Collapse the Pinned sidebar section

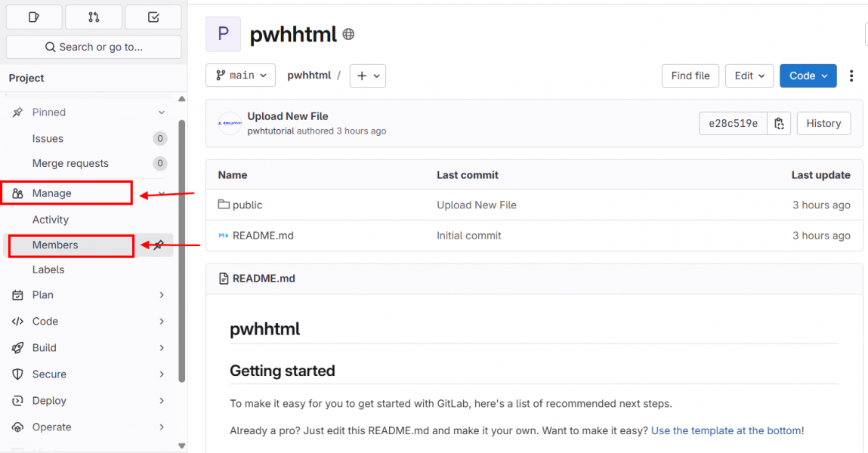tap(88, 112)
